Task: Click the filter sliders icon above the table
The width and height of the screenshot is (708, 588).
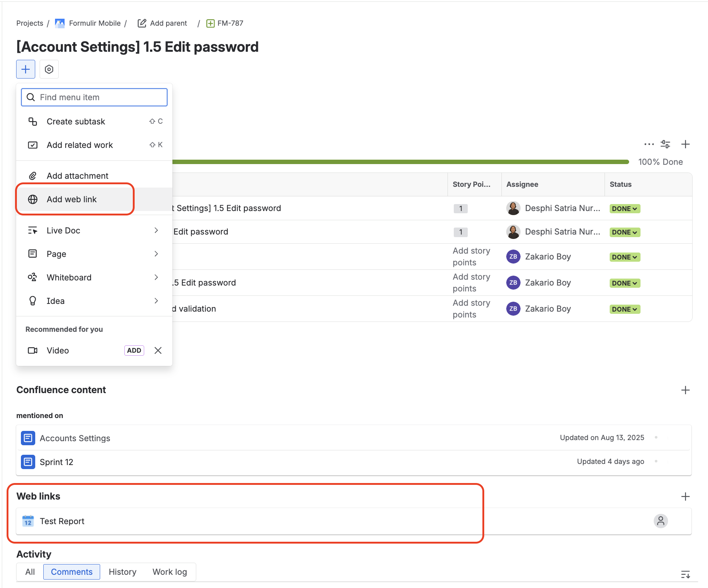Action: (x=665, y=144)
